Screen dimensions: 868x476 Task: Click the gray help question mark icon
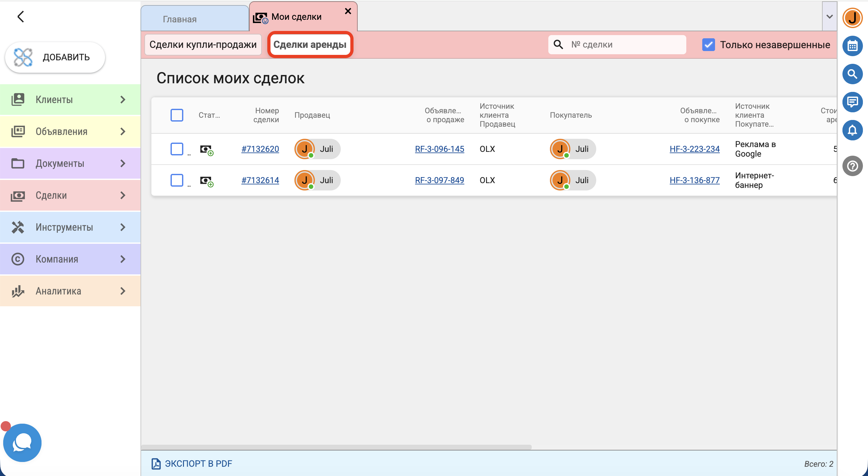tap(852, 166)
